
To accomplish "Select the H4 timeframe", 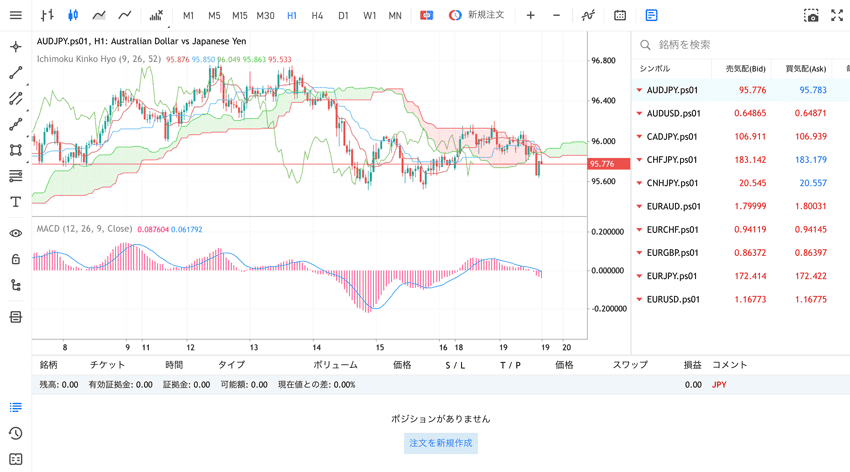I will [x=317, y=16].
